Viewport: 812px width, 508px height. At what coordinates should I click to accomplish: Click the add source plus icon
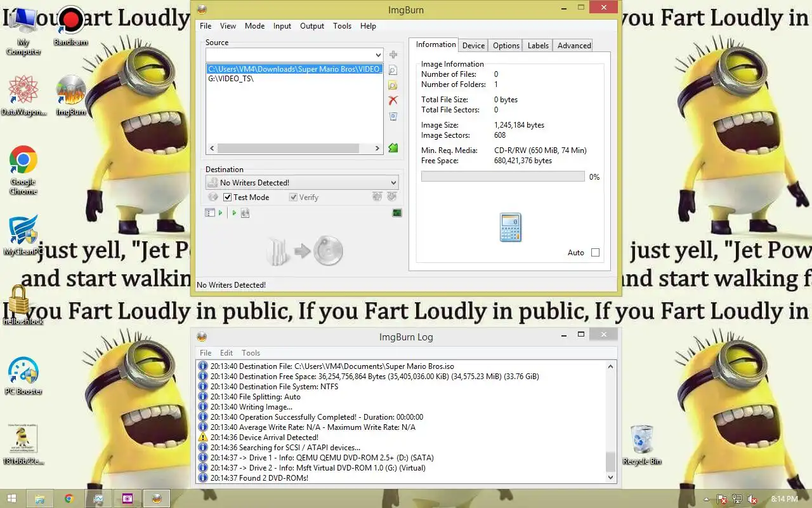(x=393, y=55)
